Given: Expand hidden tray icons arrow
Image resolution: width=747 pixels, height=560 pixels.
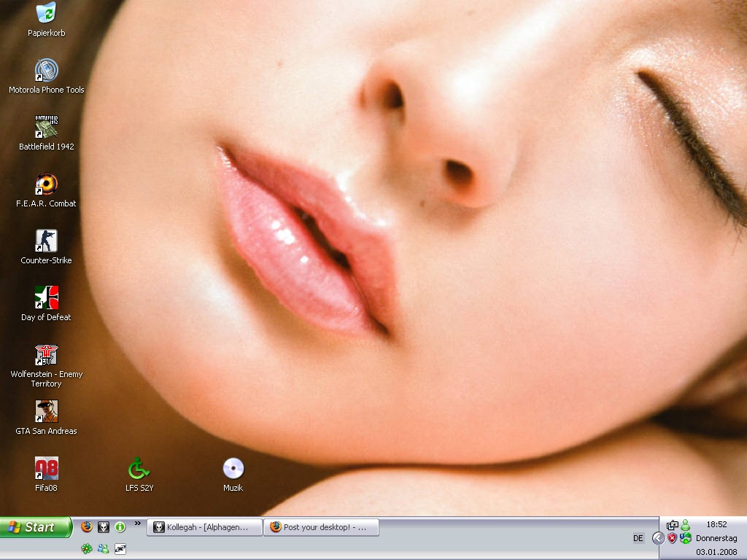Looking at the screenshot, I should (x=658, y=538).
